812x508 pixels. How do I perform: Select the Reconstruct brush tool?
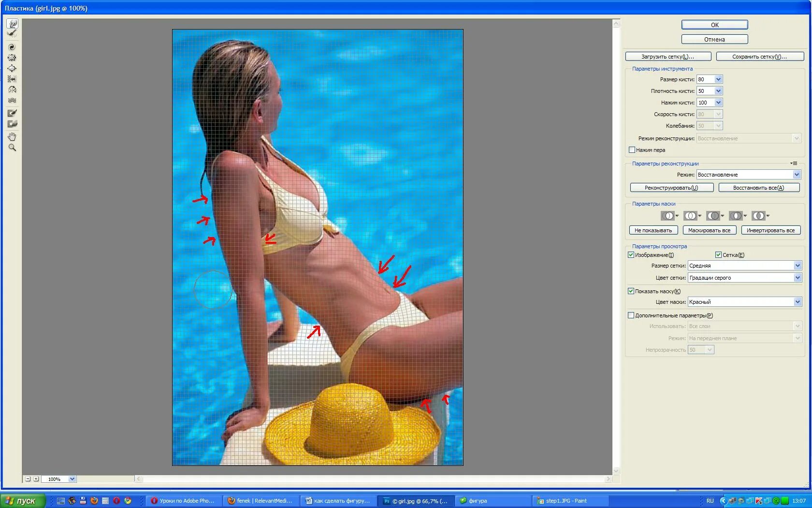tap(12, 33)
